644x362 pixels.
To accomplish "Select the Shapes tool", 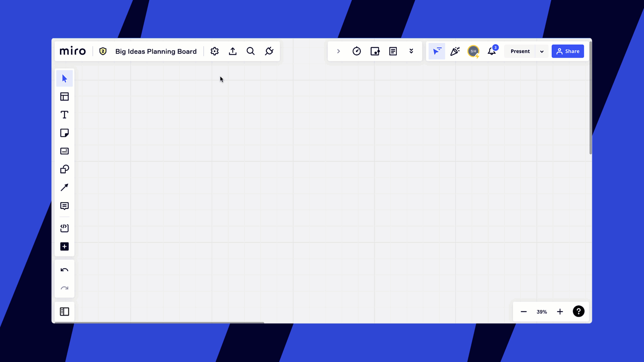I will click(64, 169).
